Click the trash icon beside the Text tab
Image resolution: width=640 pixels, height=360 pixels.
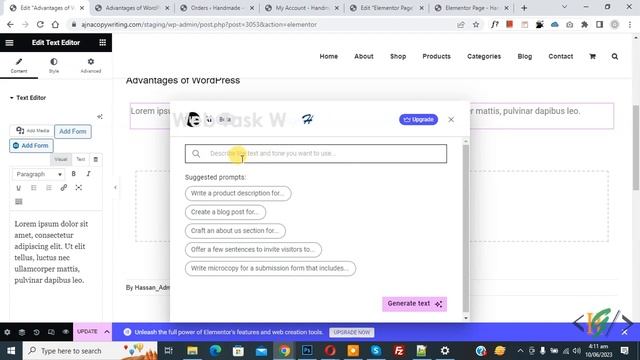[96, 159]
